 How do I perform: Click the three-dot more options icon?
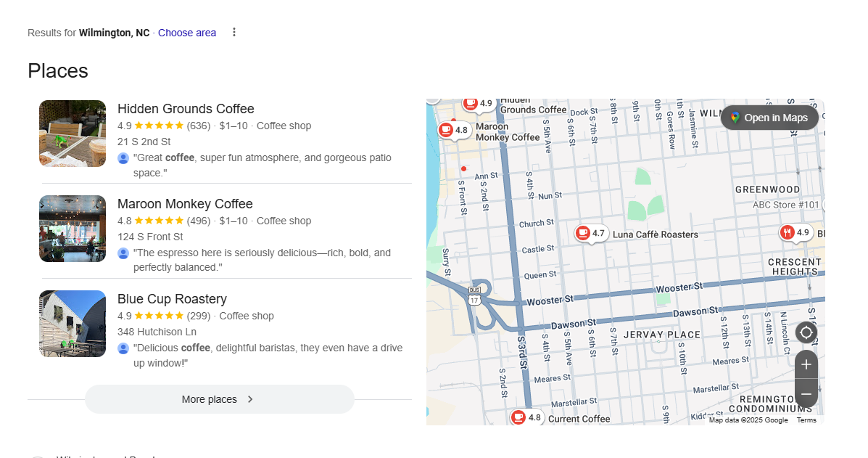coord(234,32)
